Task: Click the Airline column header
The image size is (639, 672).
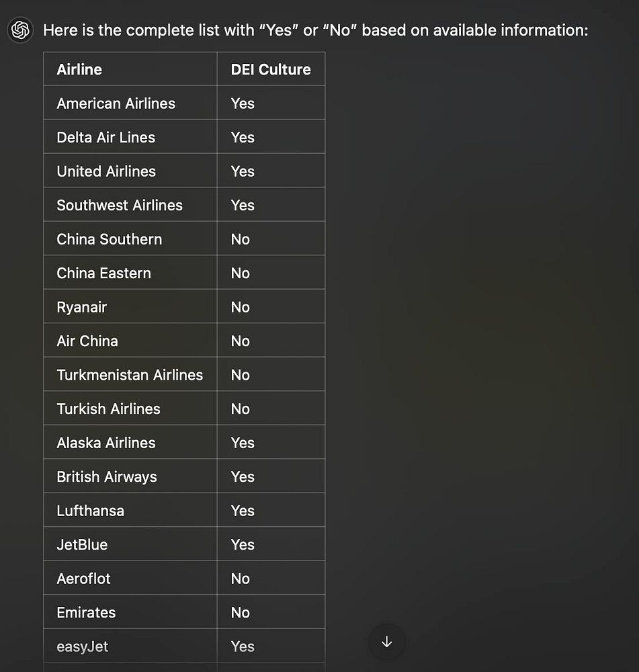Action: 79,69
